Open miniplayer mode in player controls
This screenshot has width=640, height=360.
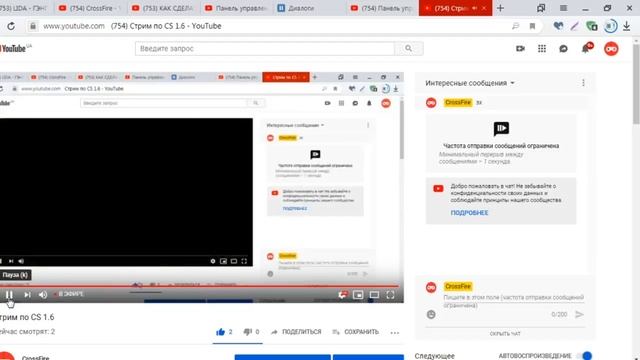358,295
